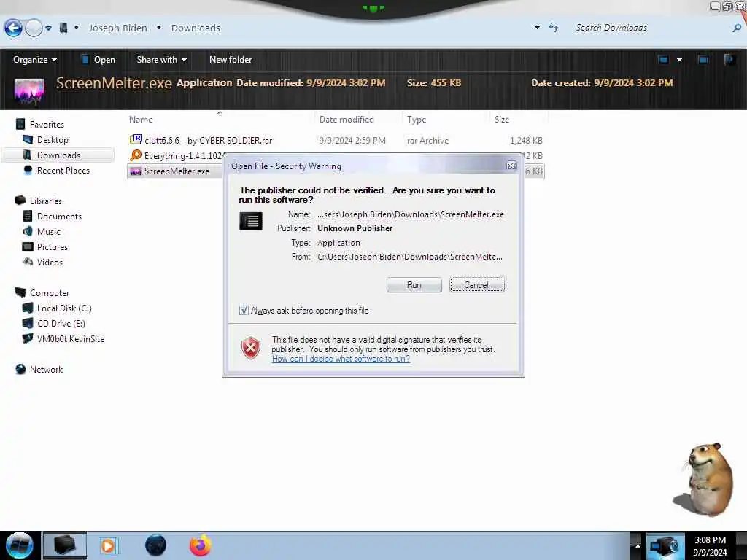Select Computer in the navigation pane
The width and height of the screenshot is (747, 560).
(x=50, y=293)
